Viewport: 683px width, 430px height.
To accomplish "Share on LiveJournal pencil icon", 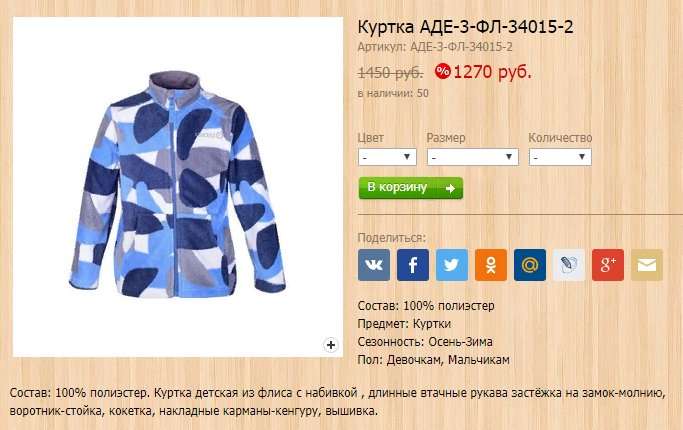I will tap(569, 265).
